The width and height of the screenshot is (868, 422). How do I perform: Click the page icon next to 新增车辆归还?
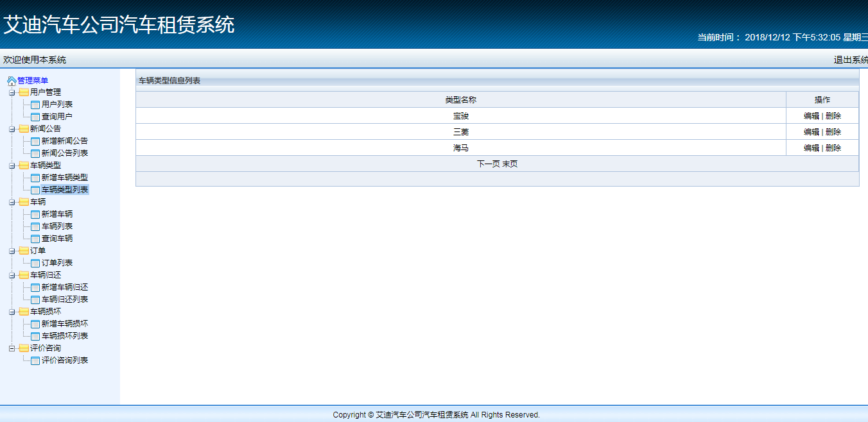[x=35, y=287]
